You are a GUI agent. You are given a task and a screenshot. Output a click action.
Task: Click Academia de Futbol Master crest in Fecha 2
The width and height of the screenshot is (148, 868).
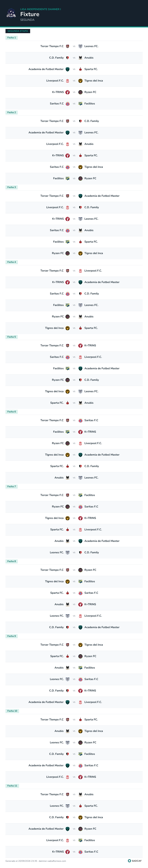tap(68, 132)
